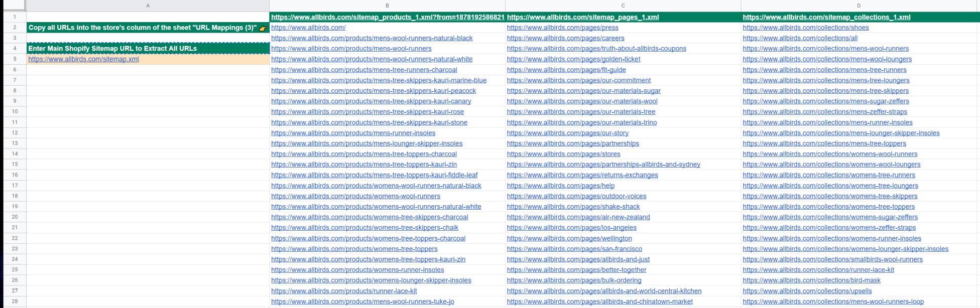
Task: Open the pages/bulk-ordering link
Action: 574,280
